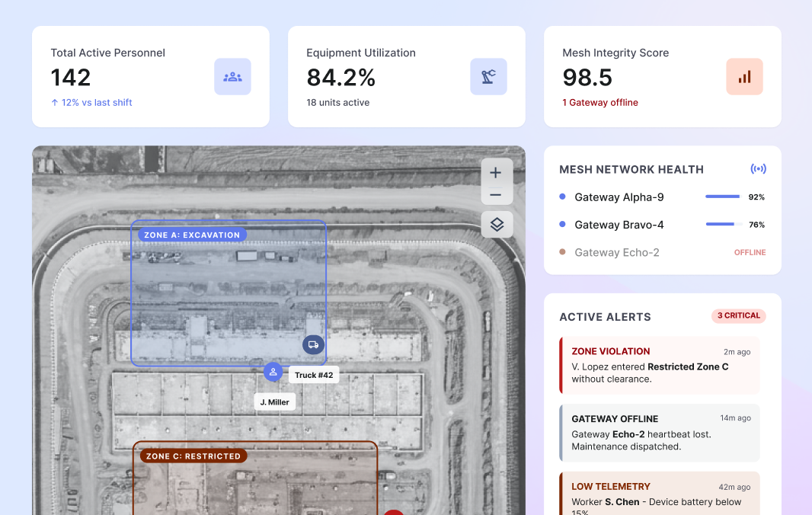Screen dimensions: 812x515
Task: Toggle the status dot for Gateway Echo-2
Action: pyautogui.click(x=563, y=251)
